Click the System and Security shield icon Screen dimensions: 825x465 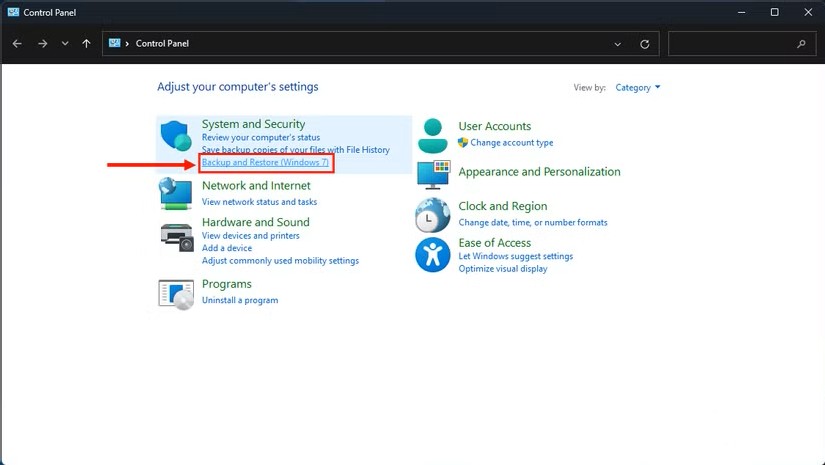[x=176, y=135]
